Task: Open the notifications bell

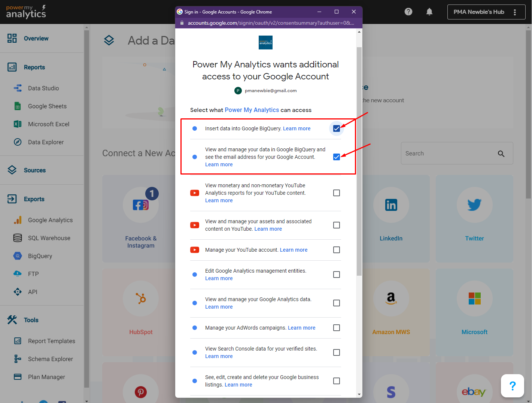Action: click(x=429, y=12)
